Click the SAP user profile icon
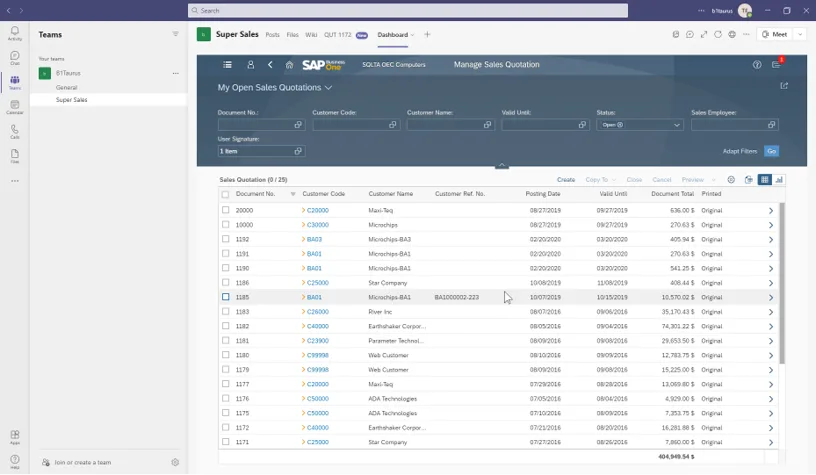The height and width of the screenshot is (475, 816). point(250,65)
